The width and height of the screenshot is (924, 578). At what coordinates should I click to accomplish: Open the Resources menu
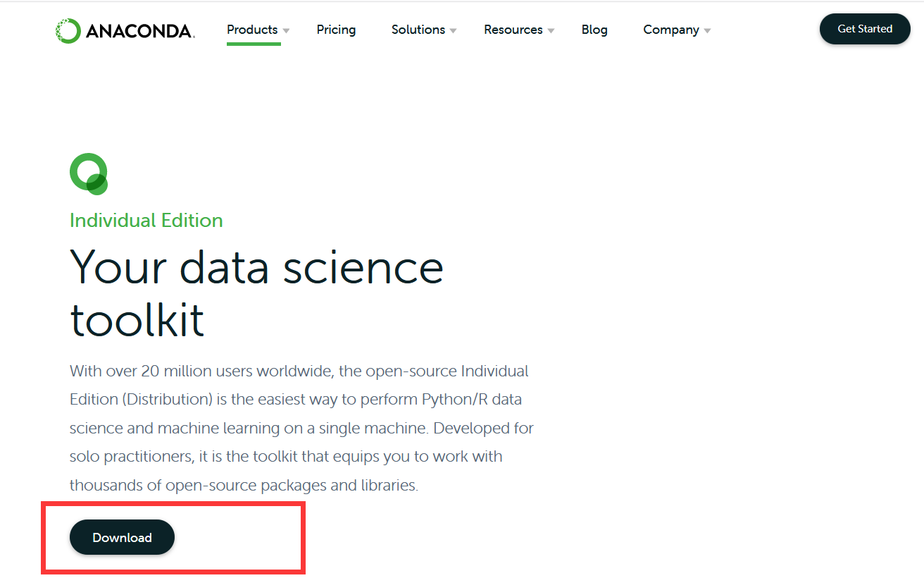[513, 30]
